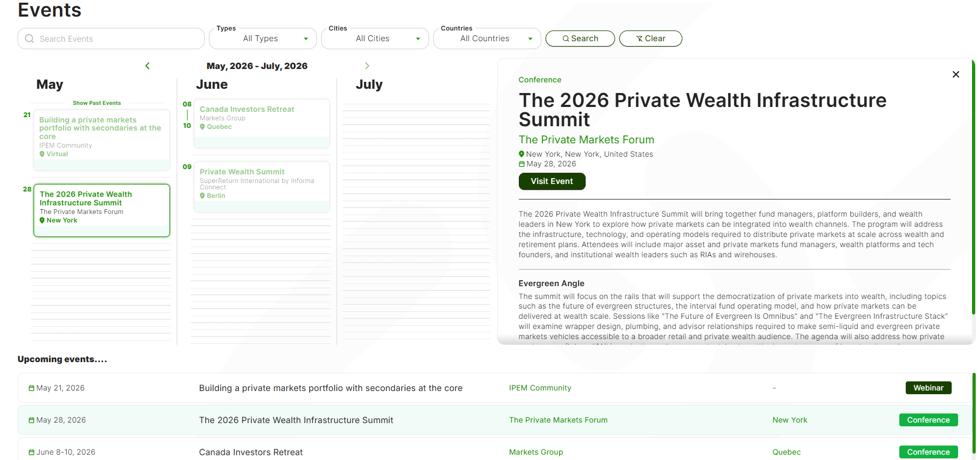Viewport: 980px width, 460px height.
Task: Open Private Wealth Summit card in June
Action: (x=262, y=187)
